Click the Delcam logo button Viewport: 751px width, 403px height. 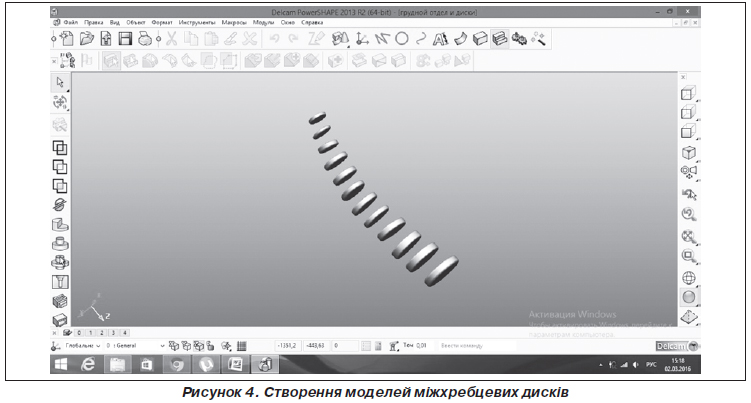tap(677, 346)
